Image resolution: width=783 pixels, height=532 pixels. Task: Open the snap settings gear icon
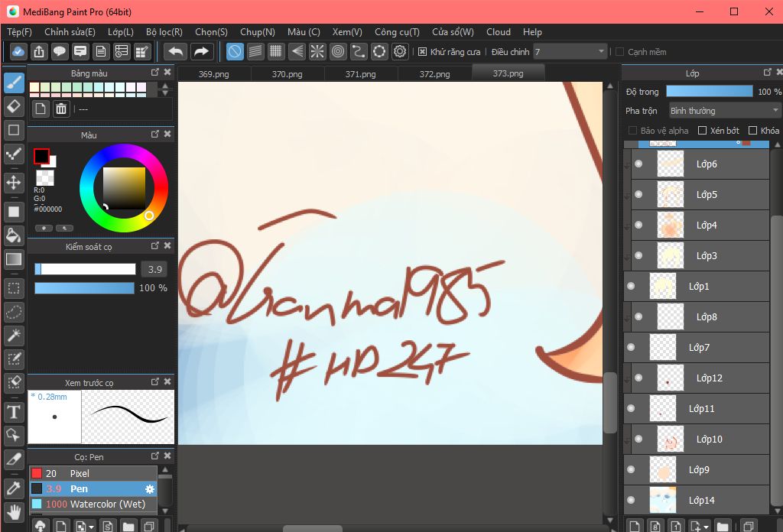pyautogui.click(x=400, y=51)
